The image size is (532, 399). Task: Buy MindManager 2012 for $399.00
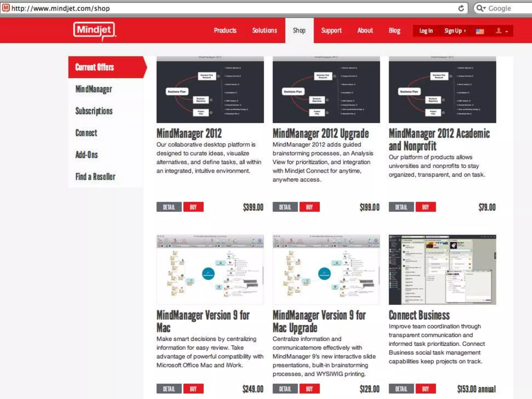(193, 207)
